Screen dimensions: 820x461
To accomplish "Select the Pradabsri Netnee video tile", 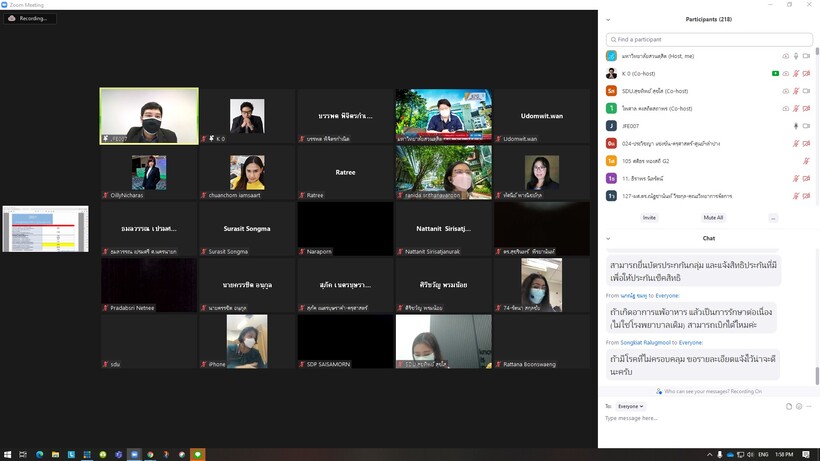I will coord(149,285).
